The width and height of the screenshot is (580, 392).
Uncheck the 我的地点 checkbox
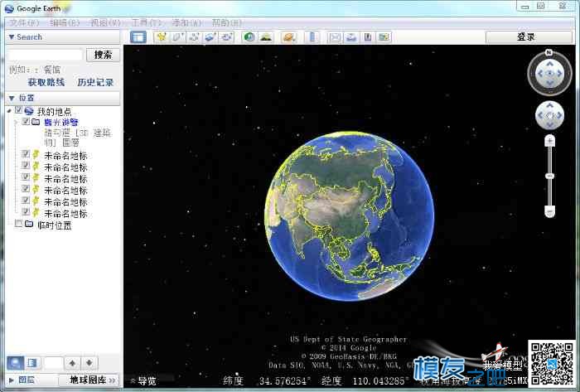(18, 110)
